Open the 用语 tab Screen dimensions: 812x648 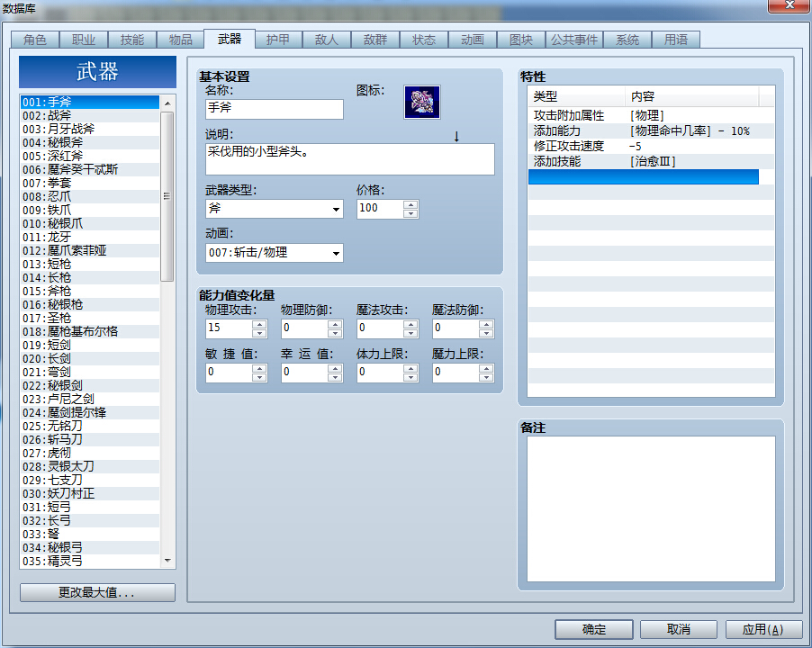(676, 40)
